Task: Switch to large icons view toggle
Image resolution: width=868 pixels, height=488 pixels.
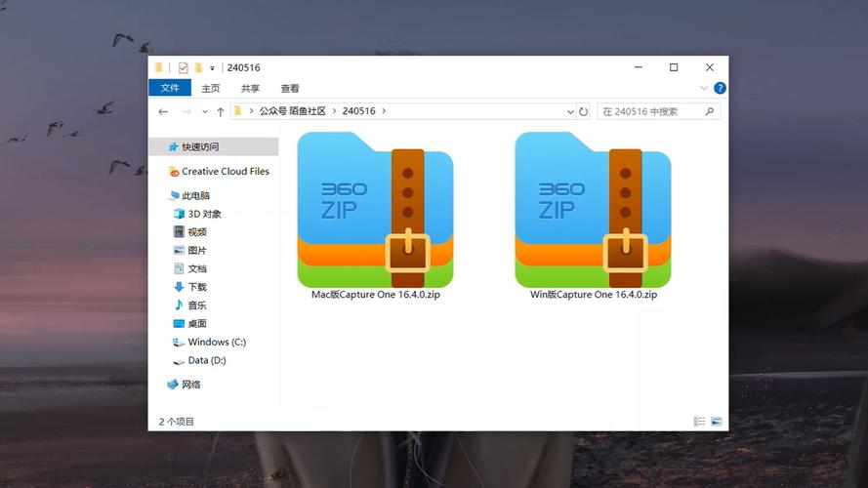Action: (x=717, y=422)
